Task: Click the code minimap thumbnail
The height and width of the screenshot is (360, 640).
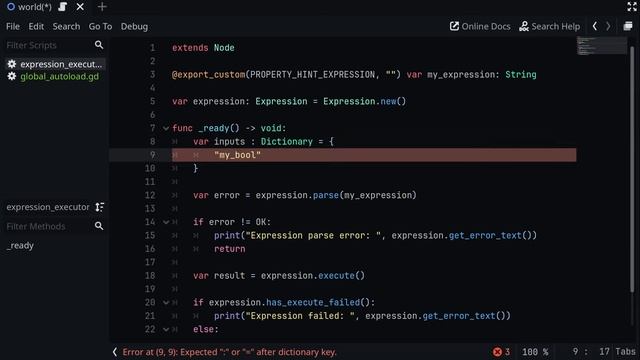Action: pos(602,46)
